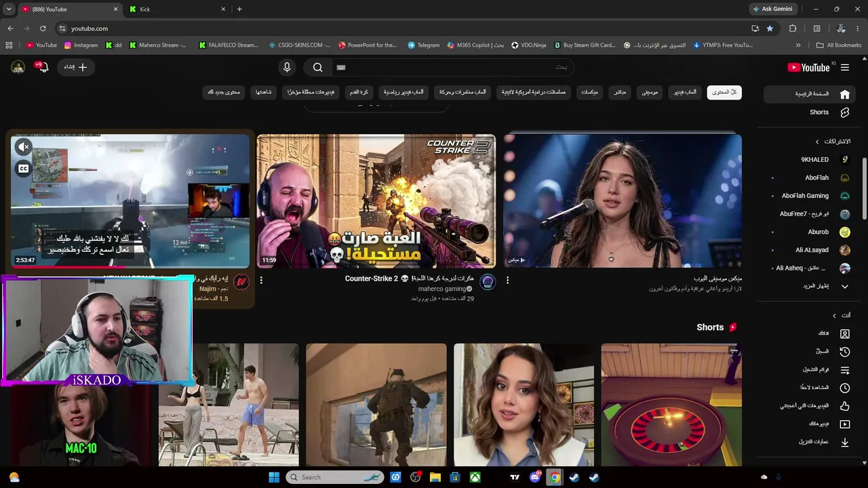Go to YouTube home via the logo
Image resolution: width=868 pixels, height=488 pixels.
point(808,67)
